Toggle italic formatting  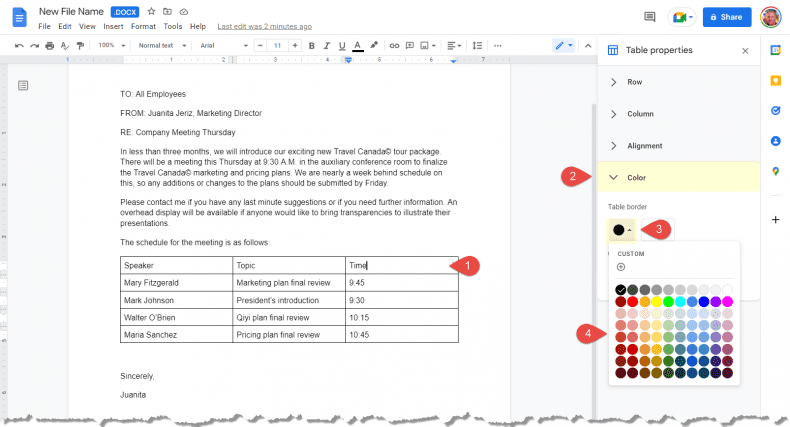coord(327,45)
